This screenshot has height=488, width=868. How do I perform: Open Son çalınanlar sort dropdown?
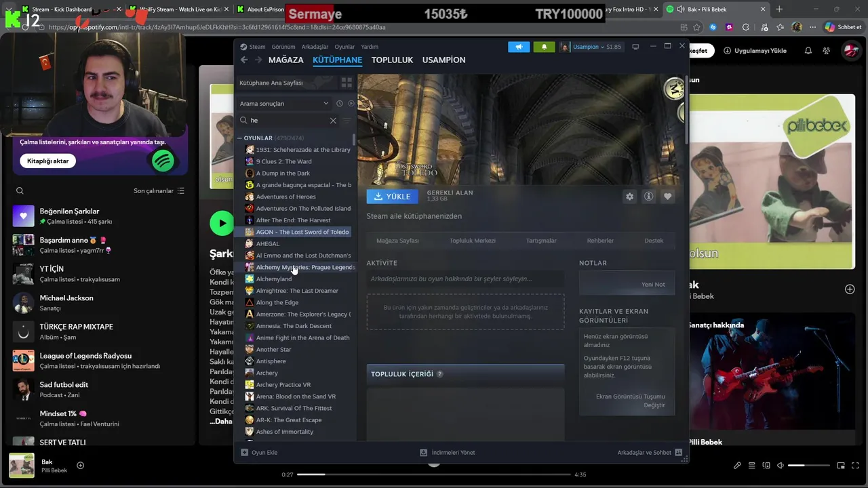coord(159,191)
